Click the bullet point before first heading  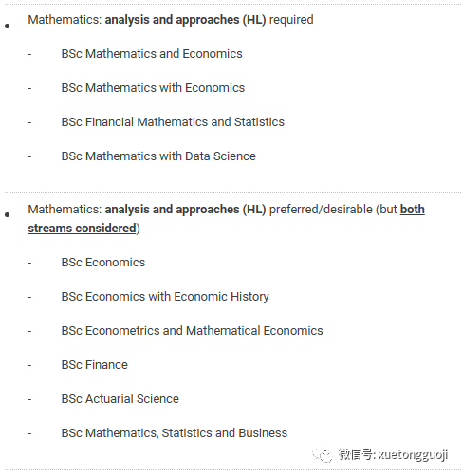click(x=8, y=26)
